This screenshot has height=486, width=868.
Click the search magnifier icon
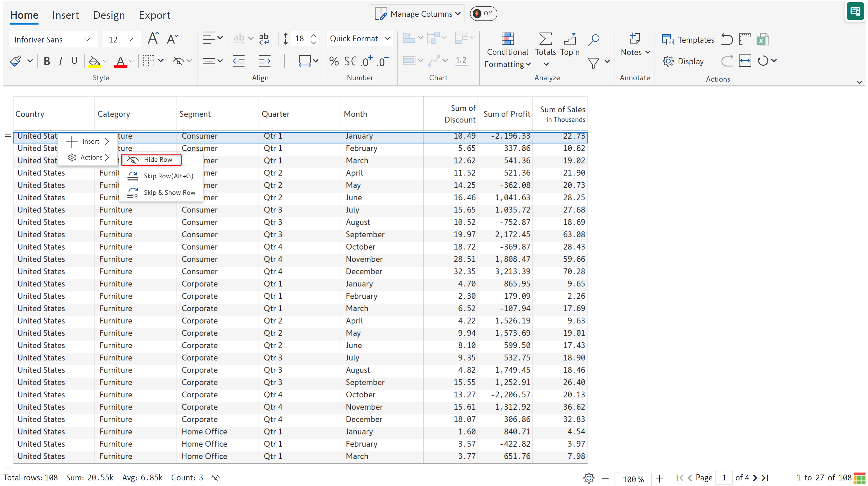[593, 39]
